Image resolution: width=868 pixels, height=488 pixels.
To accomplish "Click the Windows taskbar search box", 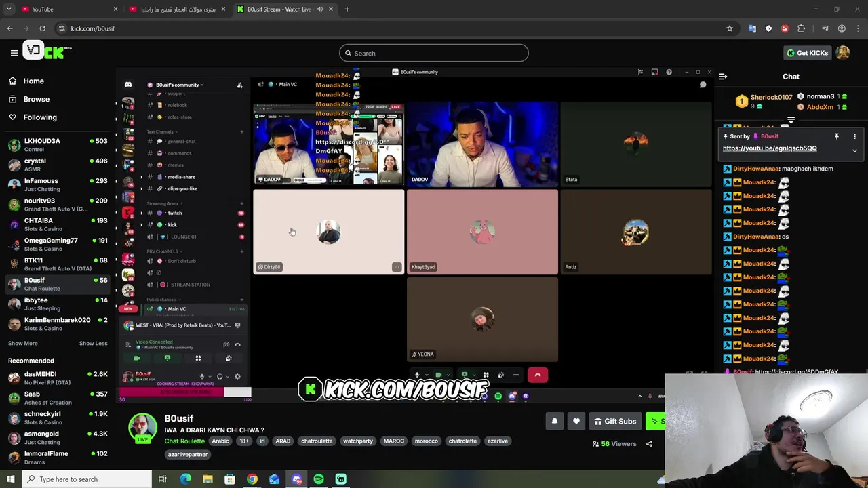I will (x=87, y=479).
